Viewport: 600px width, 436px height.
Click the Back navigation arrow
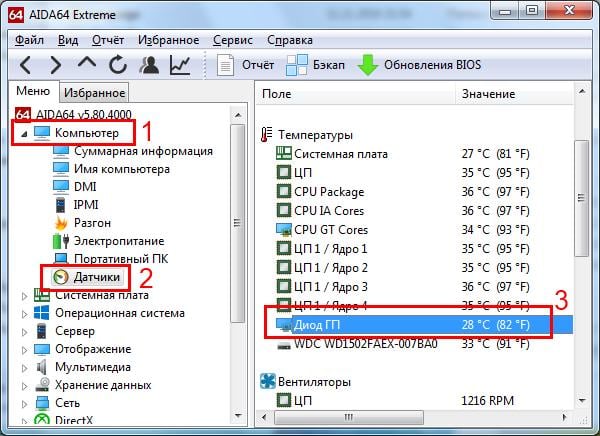click(27, 65)
